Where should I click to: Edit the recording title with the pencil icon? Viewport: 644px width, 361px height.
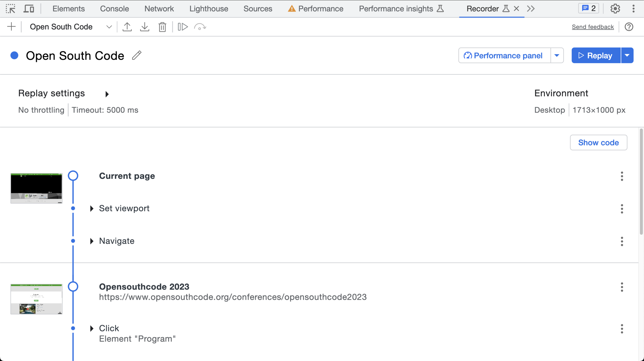137,55
